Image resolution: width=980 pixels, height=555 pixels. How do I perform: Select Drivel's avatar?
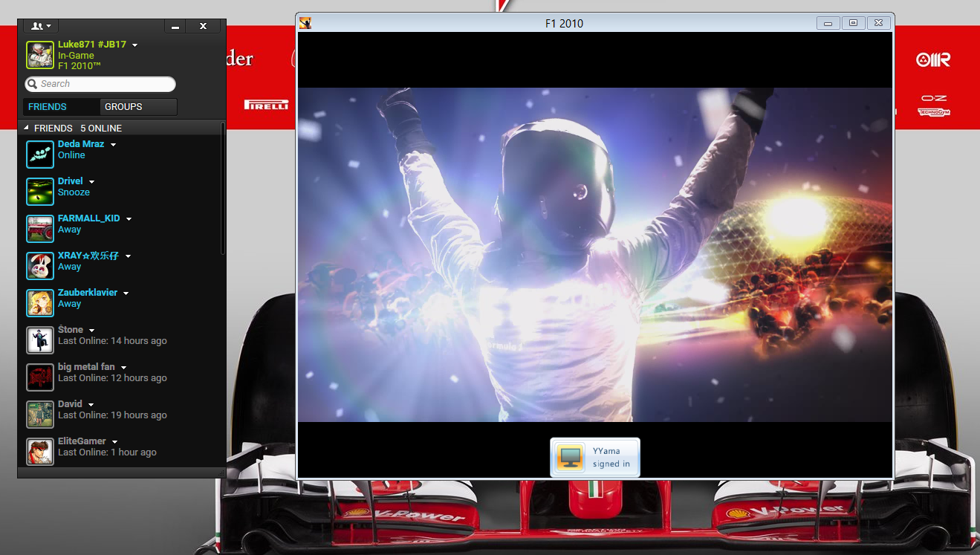[40, 191]
